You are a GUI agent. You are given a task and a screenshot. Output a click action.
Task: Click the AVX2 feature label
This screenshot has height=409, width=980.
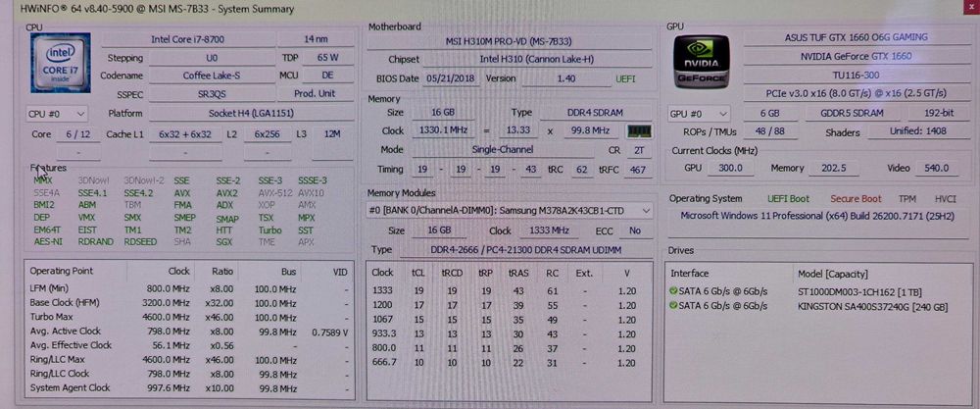(x=227, y=193)
